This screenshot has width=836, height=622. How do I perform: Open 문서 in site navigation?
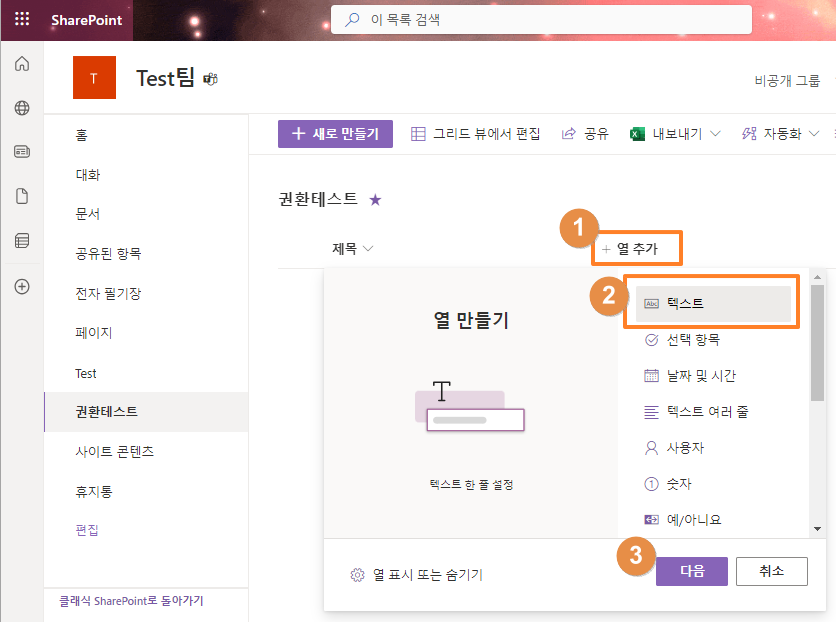[x=87, y=214]
